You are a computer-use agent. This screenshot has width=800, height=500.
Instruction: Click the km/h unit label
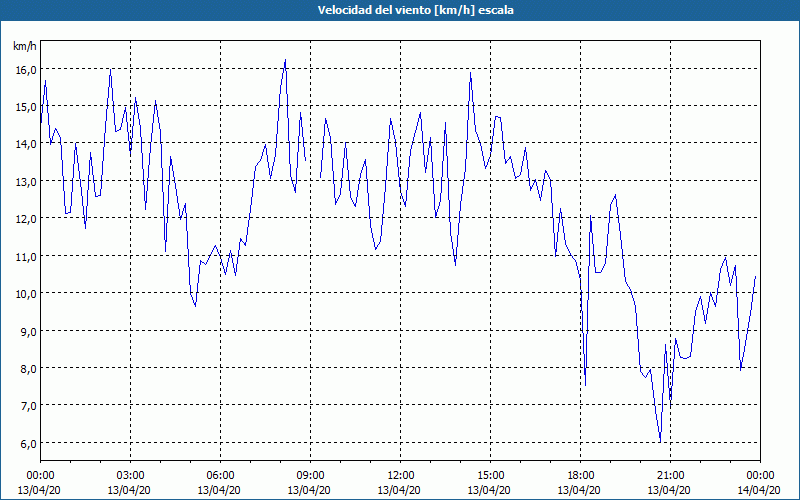25,46
